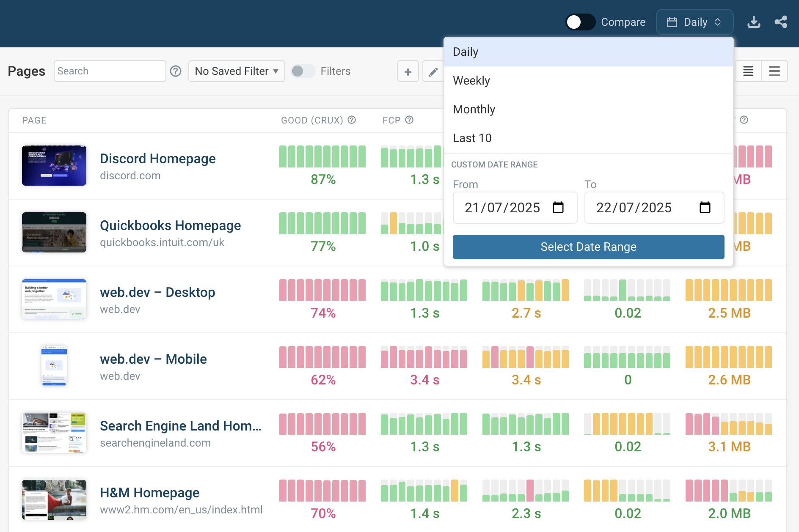Image resolution: width=799 pixels, height=532 pixels.
Task: Open To date calendar picker icon
Action: 705,208
